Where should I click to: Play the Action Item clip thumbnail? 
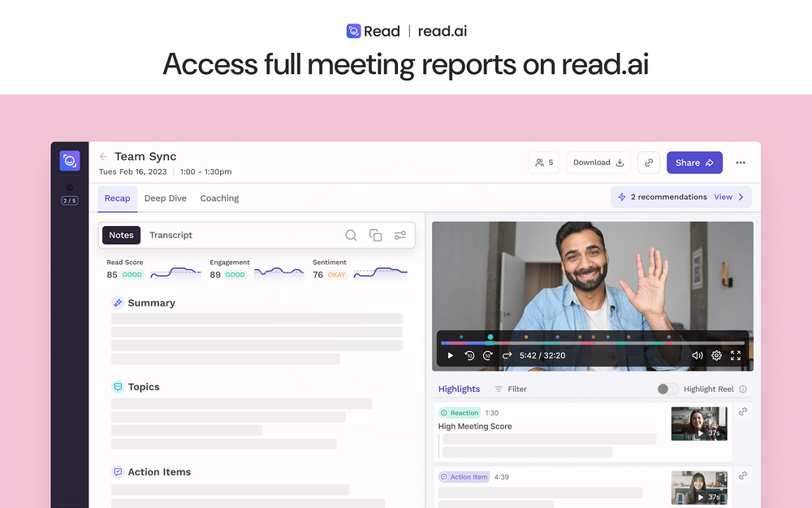point(699,488)
